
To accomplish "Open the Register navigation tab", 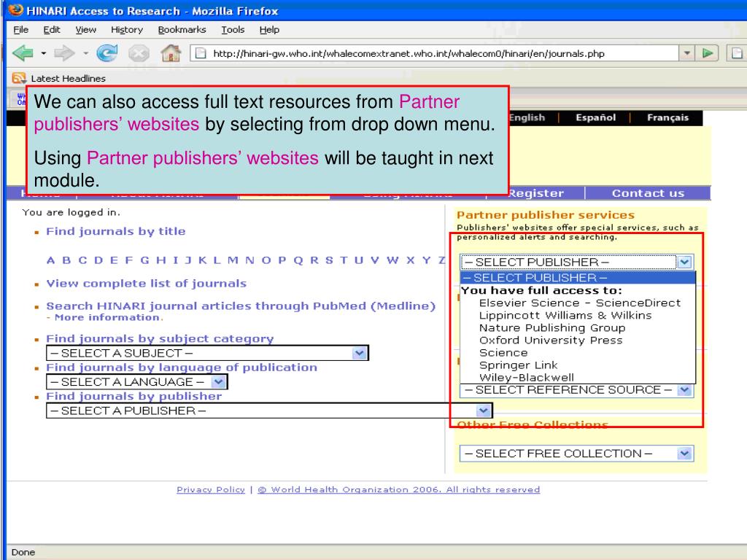I will 535,193.
